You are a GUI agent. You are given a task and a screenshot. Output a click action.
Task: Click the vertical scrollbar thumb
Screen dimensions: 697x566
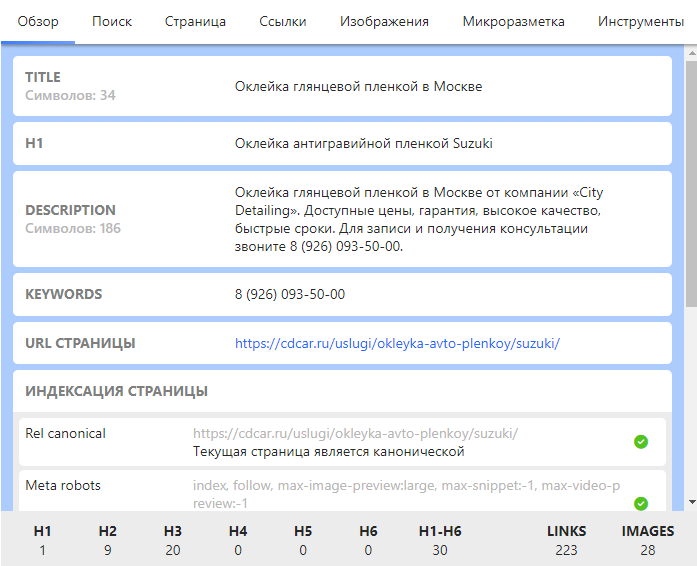(x=691, y=184)
